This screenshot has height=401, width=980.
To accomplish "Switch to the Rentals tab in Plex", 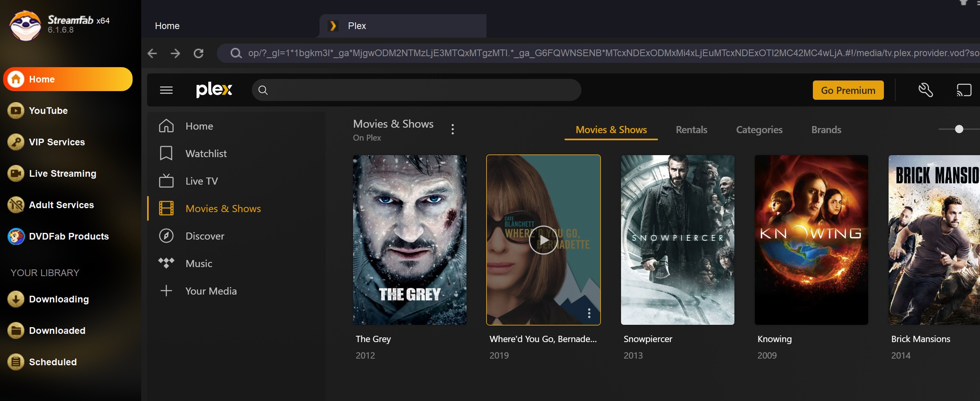I will 691,130.
